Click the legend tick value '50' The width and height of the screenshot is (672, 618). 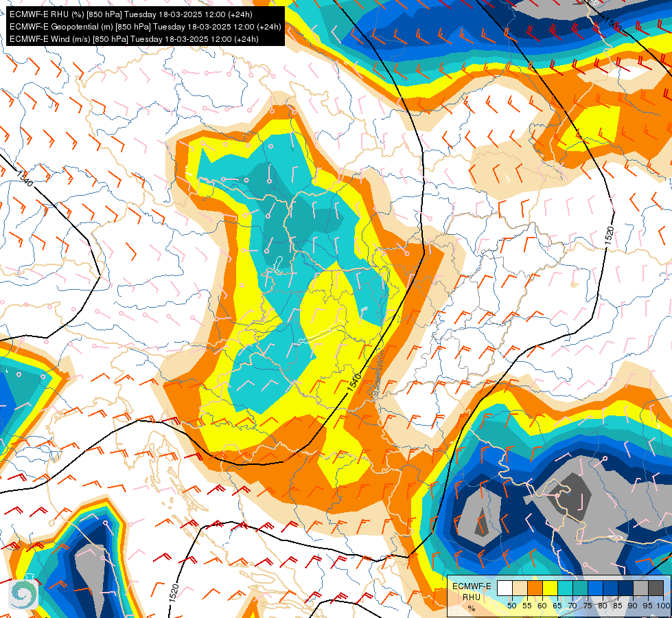coord(511,606)
